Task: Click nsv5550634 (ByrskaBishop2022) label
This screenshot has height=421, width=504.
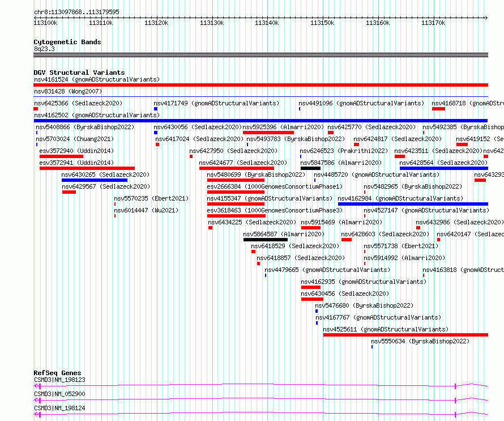Action: tap(420, 341)
